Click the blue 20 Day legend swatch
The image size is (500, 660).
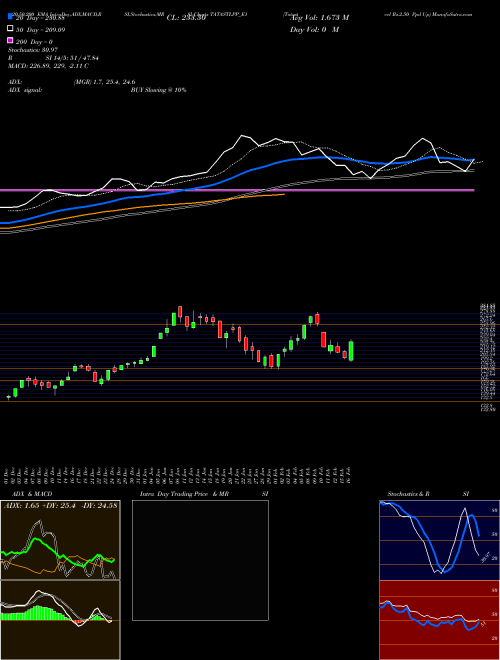pyautogui.click(x=10, y=17)
